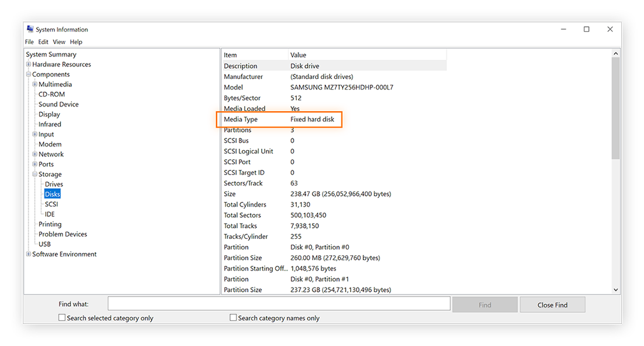Type in the Find what field
This screenshot has height=346, width=644.
click(278, 303)
